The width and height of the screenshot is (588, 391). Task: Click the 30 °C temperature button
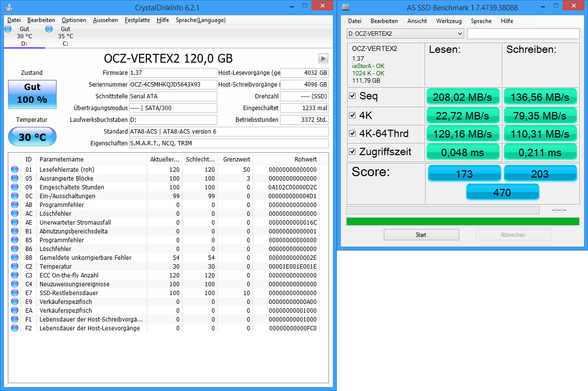[x=32, y=137]
